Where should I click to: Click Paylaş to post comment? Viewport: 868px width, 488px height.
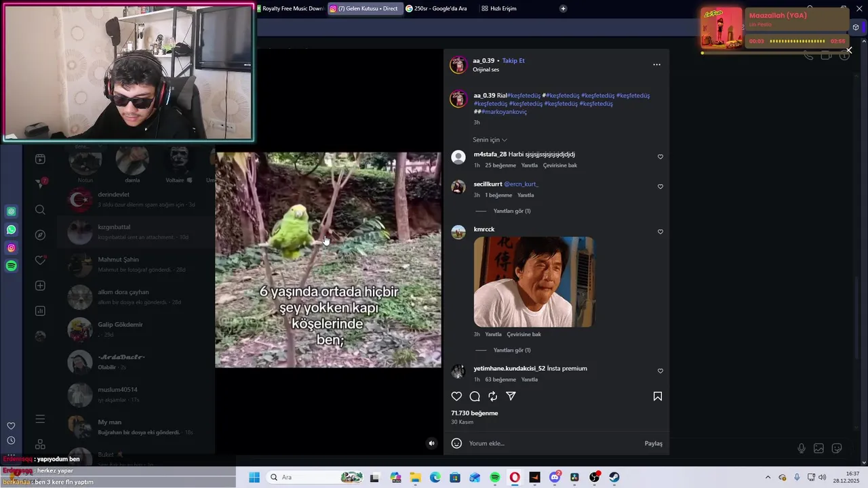tap(653, 443)
